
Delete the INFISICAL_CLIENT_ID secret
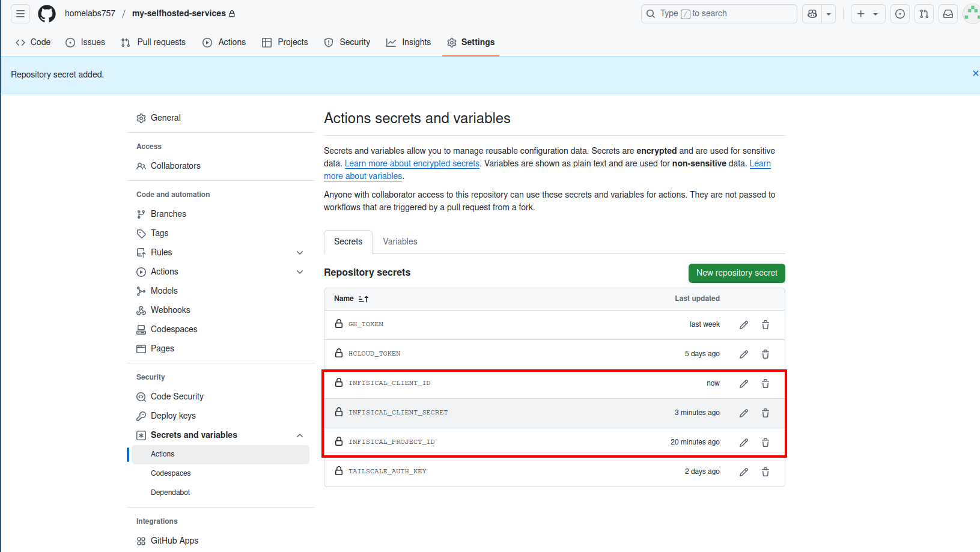[765, 384]
